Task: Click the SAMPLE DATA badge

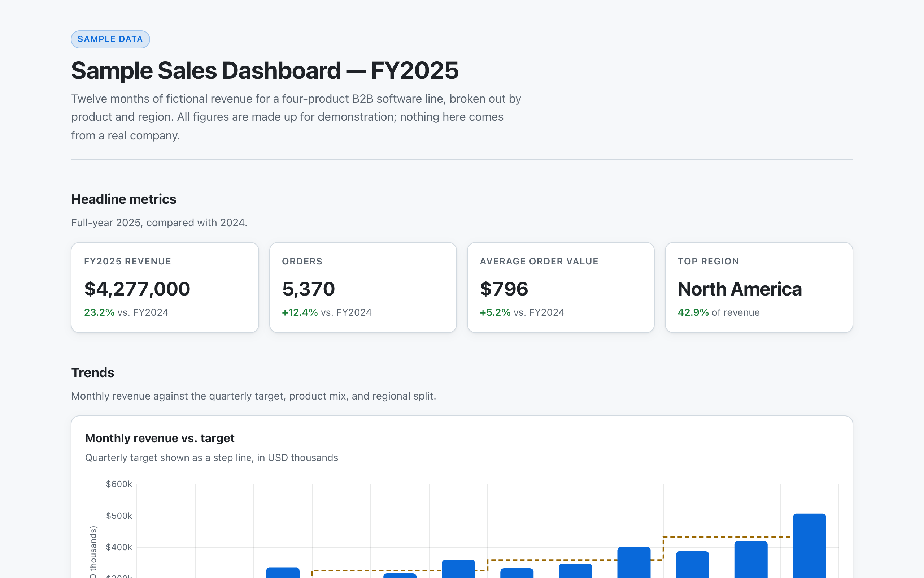Action: click(x=110, y=39)
